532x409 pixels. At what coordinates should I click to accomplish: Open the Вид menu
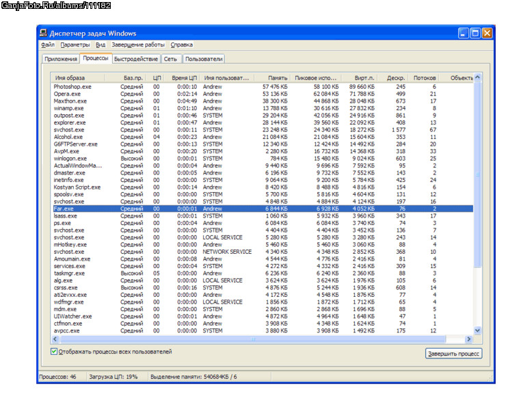[101, 44]
